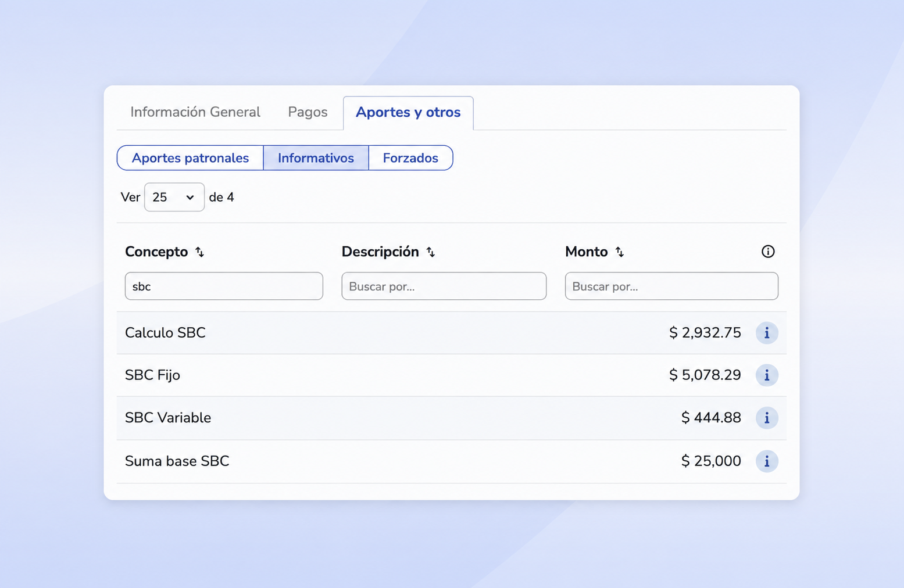Open info for SBC Fijo row

[767, 375]
